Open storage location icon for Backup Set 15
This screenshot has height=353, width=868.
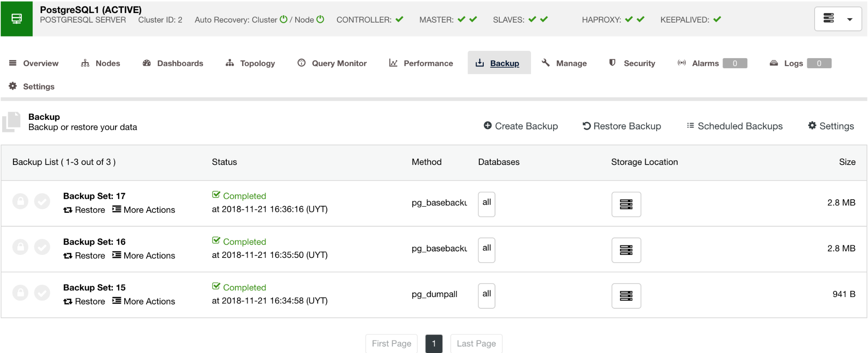pyautogui.click(x=626, y=296)
